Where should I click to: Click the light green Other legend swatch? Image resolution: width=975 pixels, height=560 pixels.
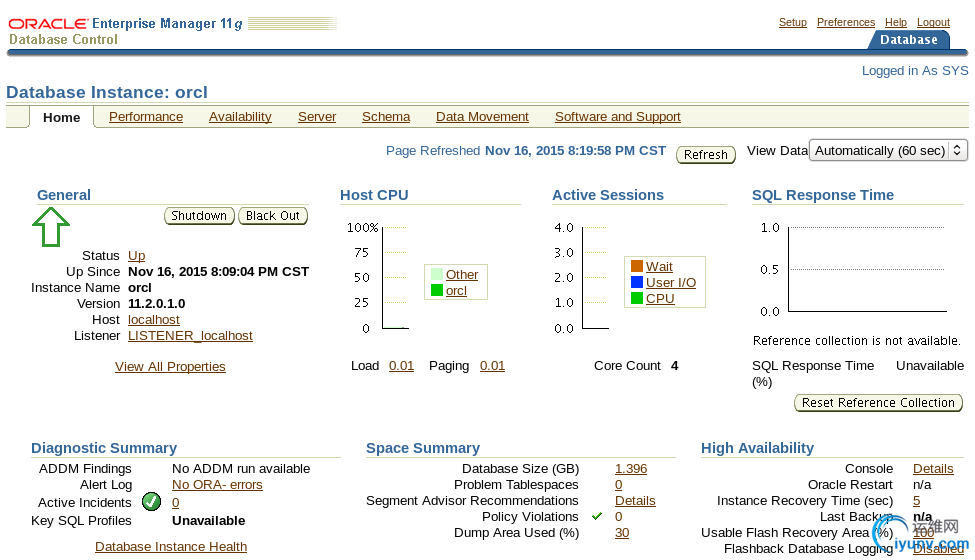coord(437,274)
